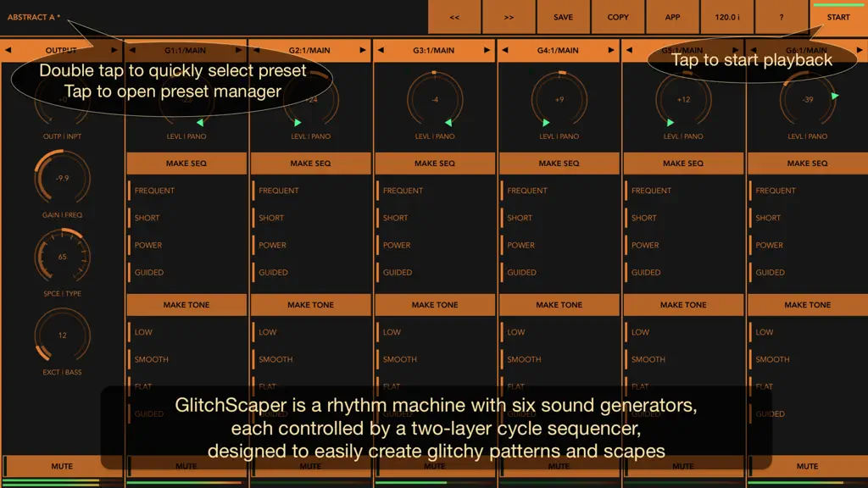
Task: Click left arrow of the OUTPUT header
Action: pos(8,50)
